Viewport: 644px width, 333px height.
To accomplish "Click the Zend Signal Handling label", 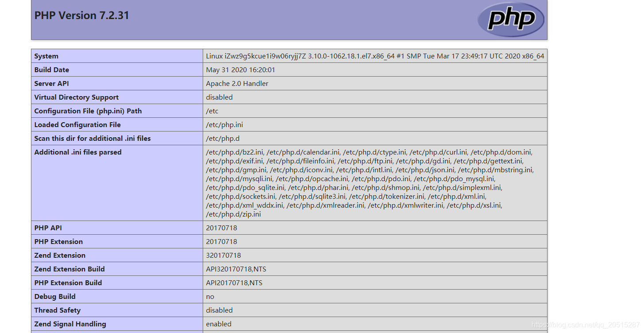I will [x=70, y=324].
